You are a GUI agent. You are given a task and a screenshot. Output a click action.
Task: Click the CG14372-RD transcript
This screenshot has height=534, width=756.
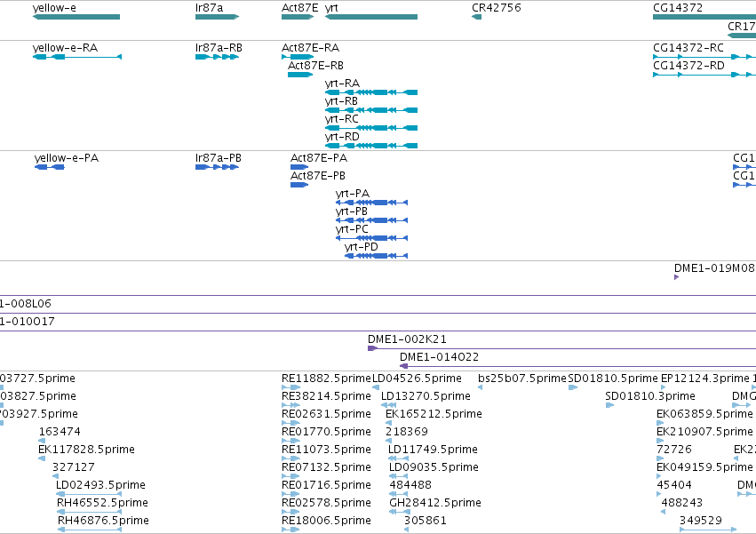[704, 75]
